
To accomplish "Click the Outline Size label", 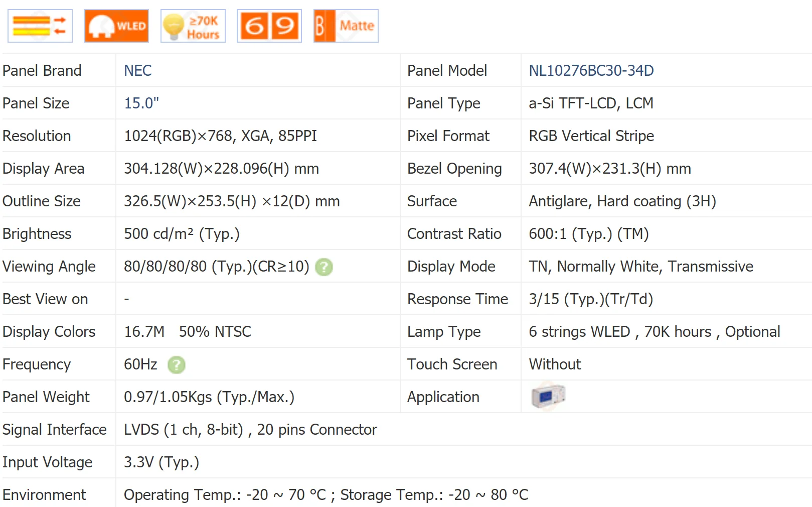I will point(41,201).
